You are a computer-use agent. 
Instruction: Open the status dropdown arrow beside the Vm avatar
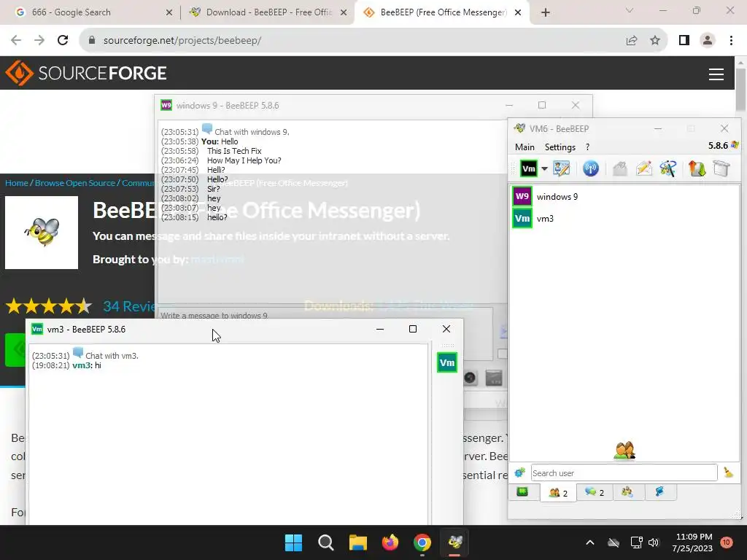(544, 168)
